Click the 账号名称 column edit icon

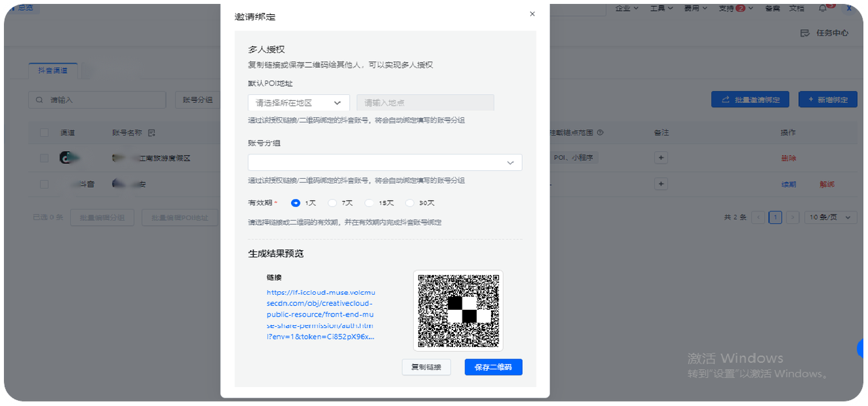tap(151, 133)
